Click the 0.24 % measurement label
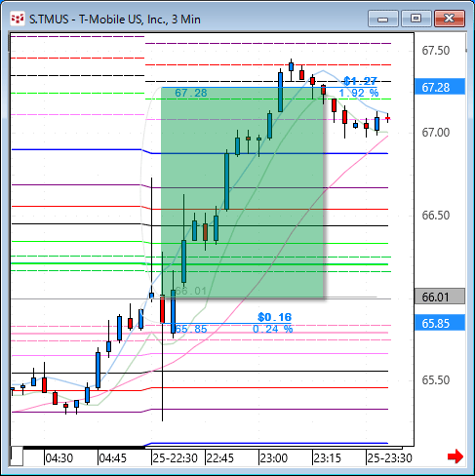 tap(273, 329)
